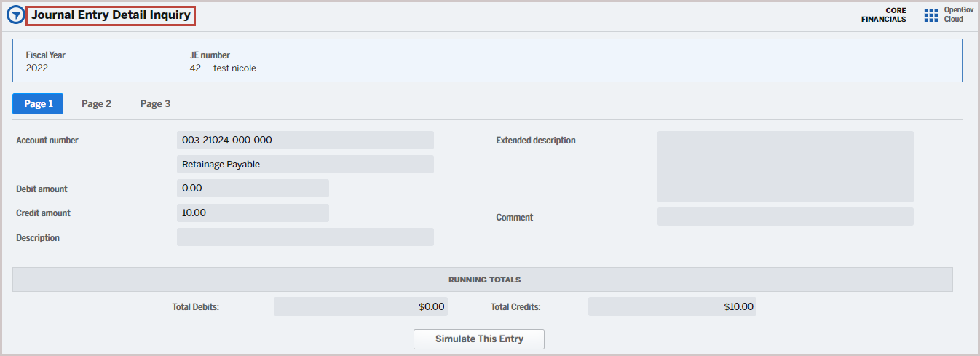This screenshot has width=980, height=356.
Task: Click the Total Credits value box
Action: (672, 306)
